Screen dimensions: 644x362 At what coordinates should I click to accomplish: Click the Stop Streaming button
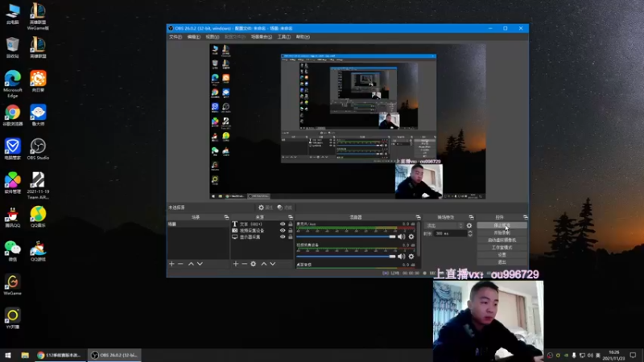click(x=502, y=225)
